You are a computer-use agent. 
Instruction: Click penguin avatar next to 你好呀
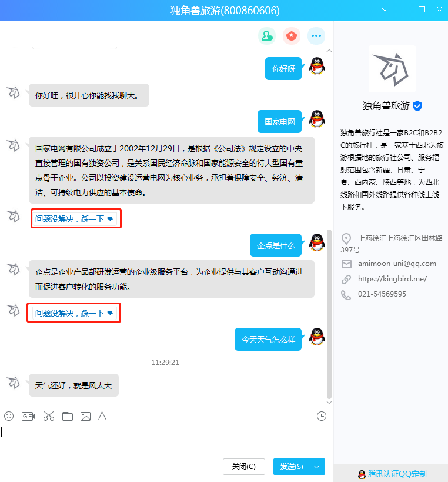click(317, 66)
